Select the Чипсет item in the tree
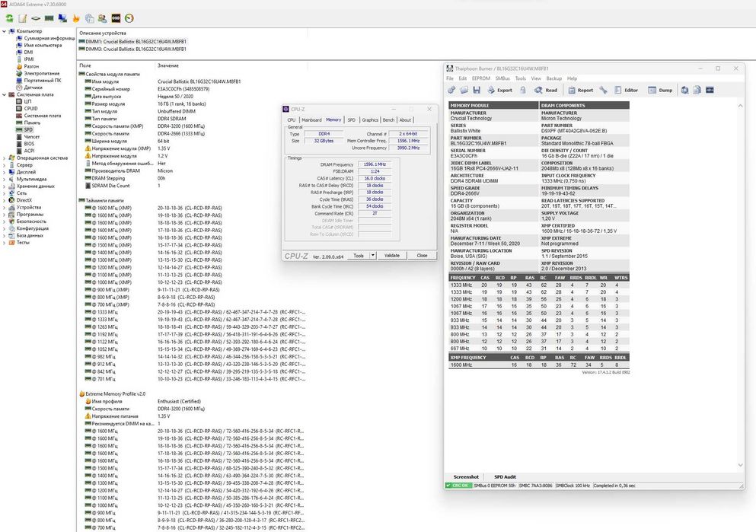756x532 pixels. pos(31,136)
